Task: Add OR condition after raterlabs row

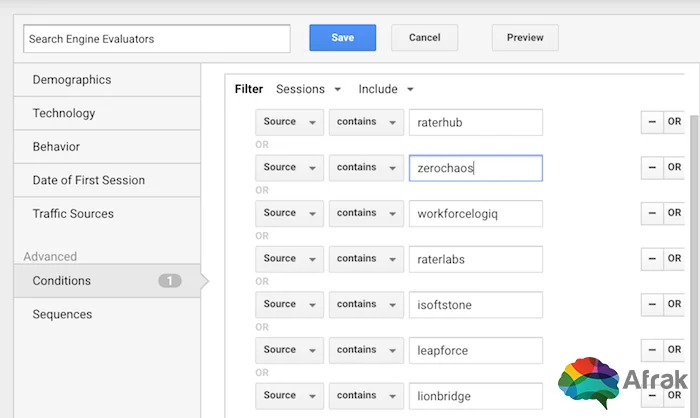Action: click(674, 259)
